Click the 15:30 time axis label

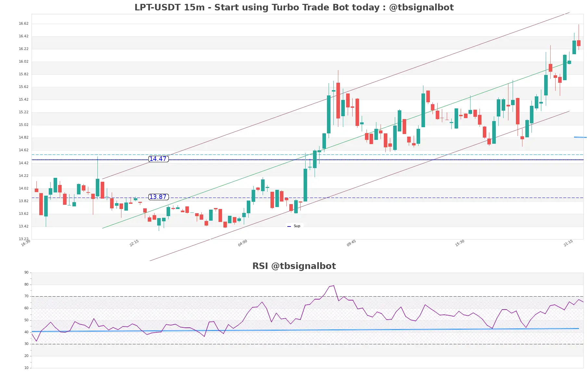tap(460, 243)
